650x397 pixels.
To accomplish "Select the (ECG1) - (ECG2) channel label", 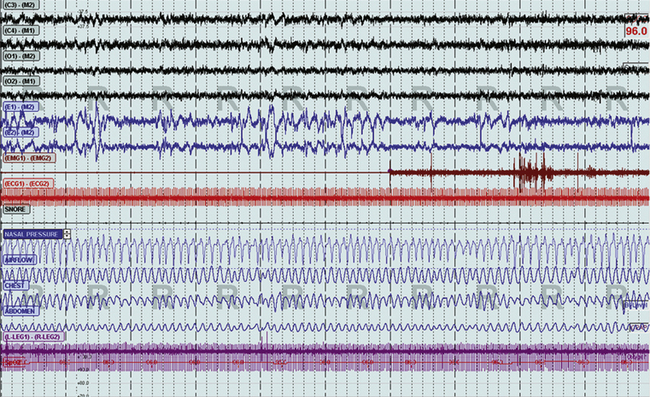I will [28, 183].
